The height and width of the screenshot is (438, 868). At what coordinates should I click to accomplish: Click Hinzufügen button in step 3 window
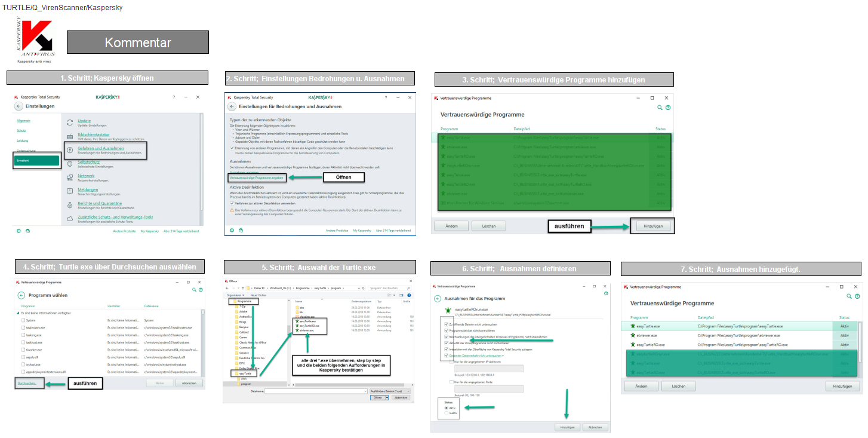click(x=653, y=226)
